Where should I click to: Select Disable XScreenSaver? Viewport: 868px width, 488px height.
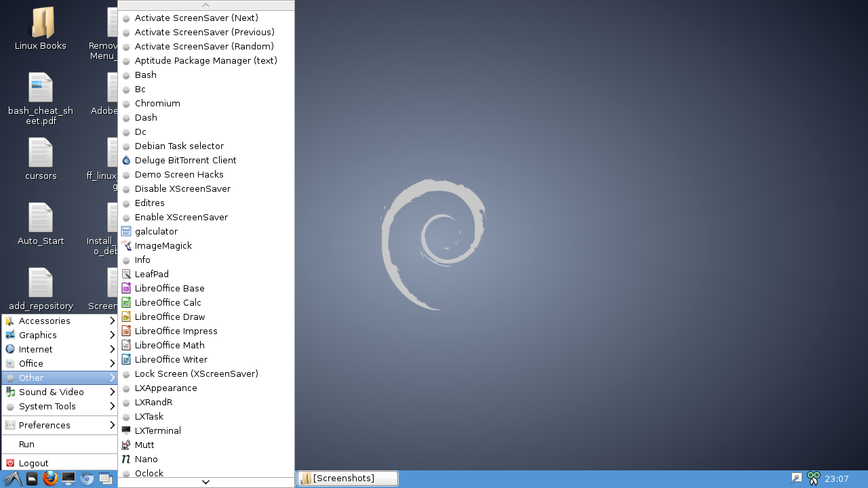206,189
